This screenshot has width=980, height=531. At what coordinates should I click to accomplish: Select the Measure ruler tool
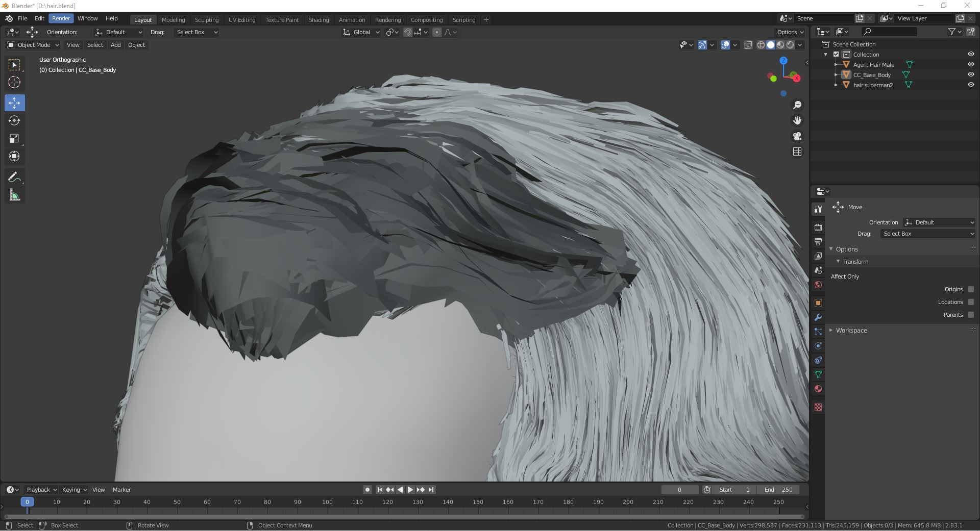tap(14, 195)
